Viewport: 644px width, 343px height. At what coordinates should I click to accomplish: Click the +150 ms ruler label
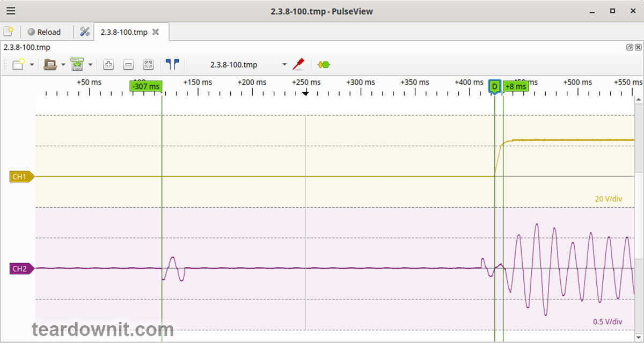(x=198, y=83)
